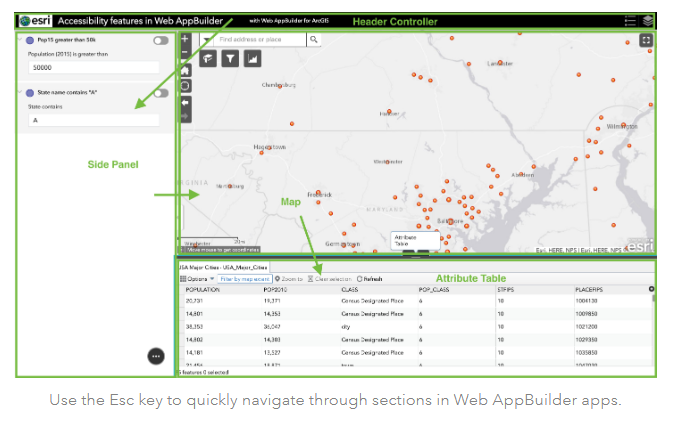Screen dimensions: 677x424
Task: Go to the map's default home extent
Action: 185,71
